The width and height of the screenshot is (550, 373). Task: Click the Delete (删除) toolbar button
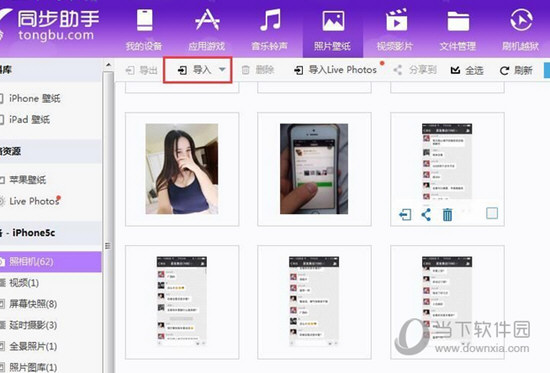[x=258, y=70]
